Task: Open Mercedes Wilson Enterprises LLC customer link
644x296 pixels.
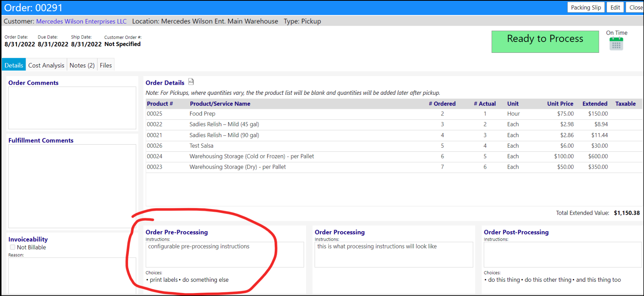Action: coord(82,21)
